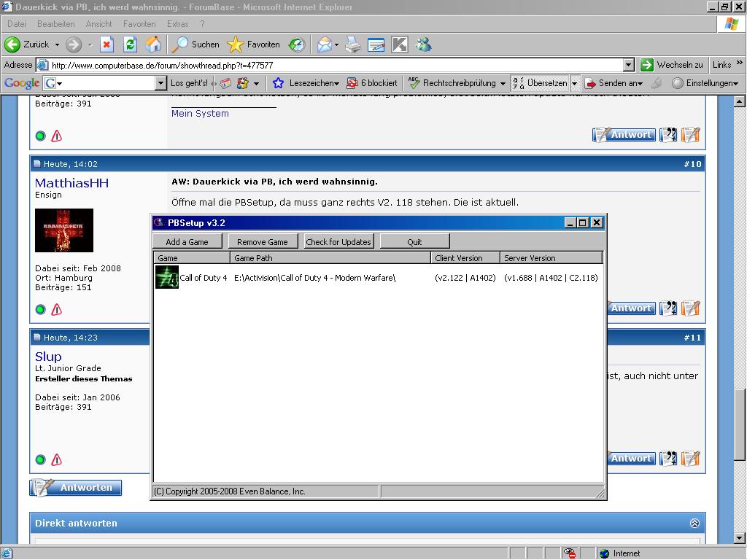Screen dimensions: 747x560
Task: Select Call of Duty 4 game icon
Action: (167, 277)
